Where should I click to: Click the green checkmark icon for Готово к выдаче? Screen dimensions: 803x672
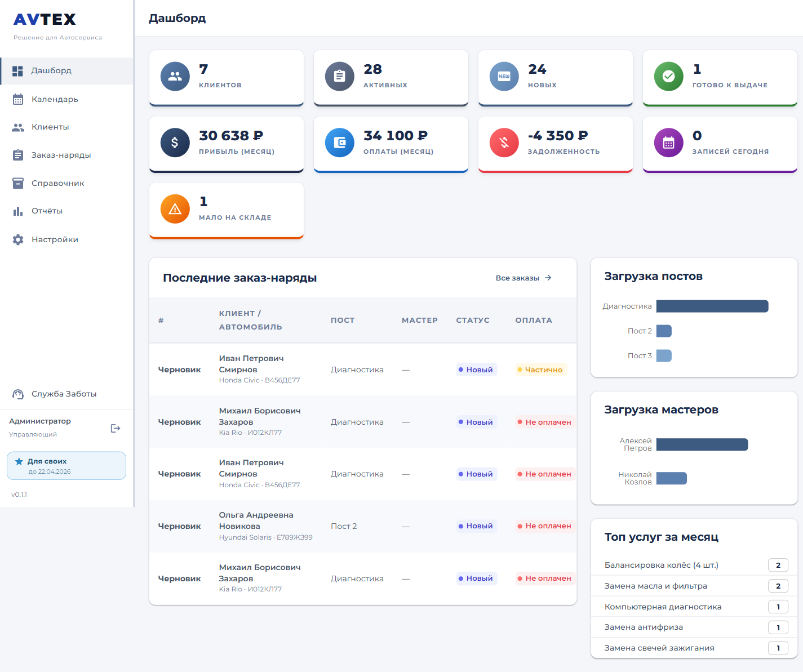click(669, 76)
